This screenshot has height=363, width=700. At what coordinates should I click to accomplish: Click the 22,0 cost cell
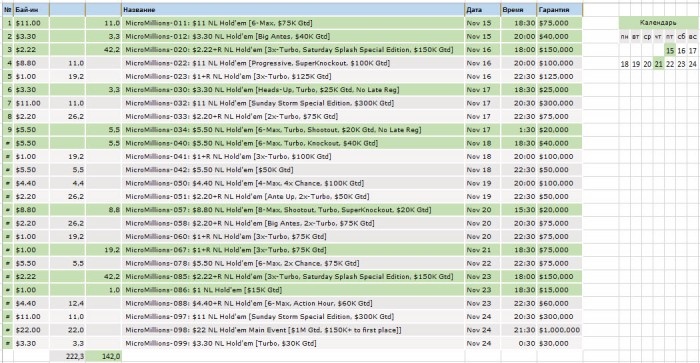coord(67,330)
